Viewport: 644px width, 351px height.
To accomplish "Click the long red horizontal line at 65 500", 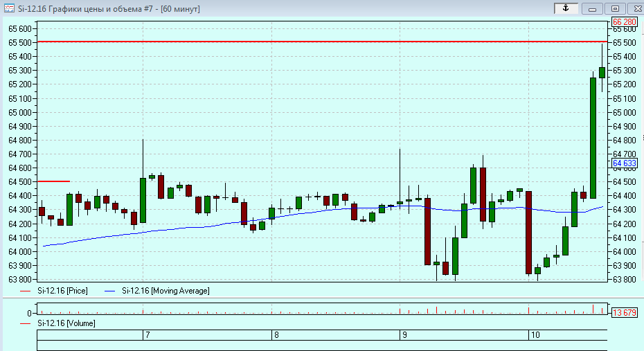I will 323,42.
